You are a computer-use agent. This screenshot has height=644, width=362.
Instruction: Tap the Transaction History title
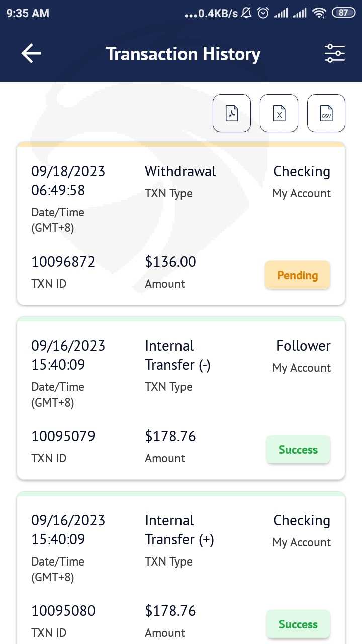pyautogui.click(x=183, y=54)
